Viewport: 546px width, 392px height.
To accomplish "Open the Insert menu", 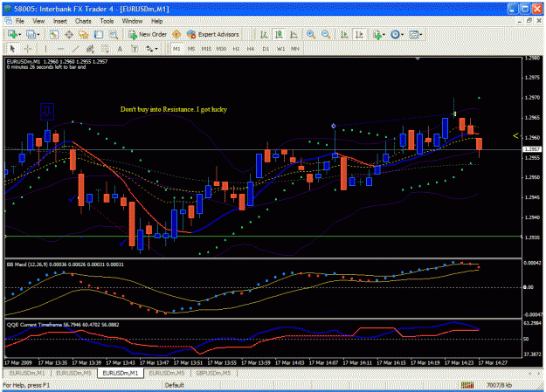I will click(60, 21).
